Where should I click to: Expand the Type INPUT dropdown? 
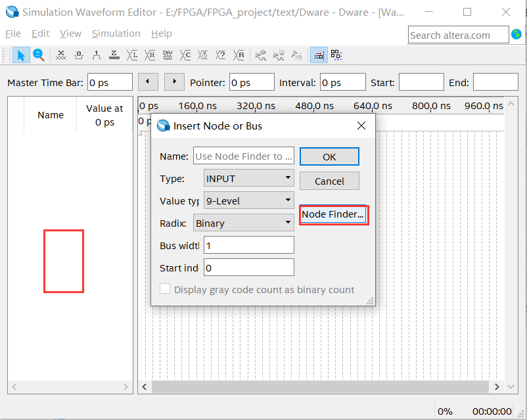pyautogui.click(x=248, y=178)
